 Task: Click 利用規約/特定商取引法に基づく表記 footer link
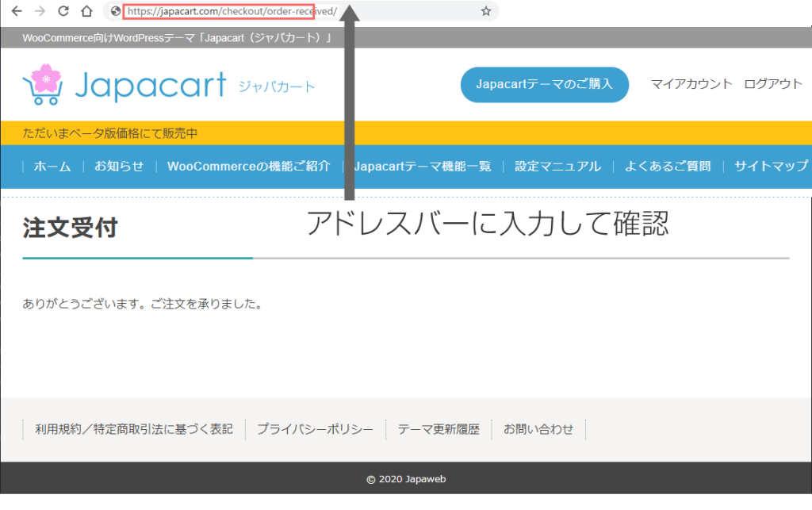coord(134,429)
